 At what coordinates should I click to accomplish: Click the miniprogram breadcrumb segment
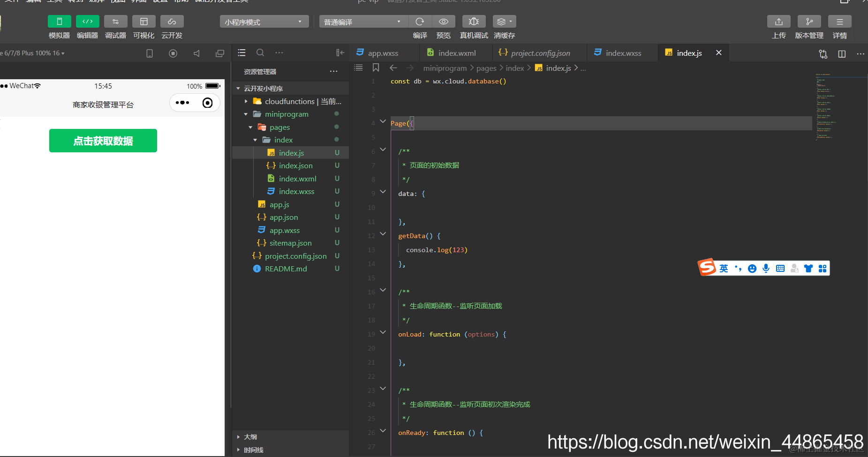point(445,68)
